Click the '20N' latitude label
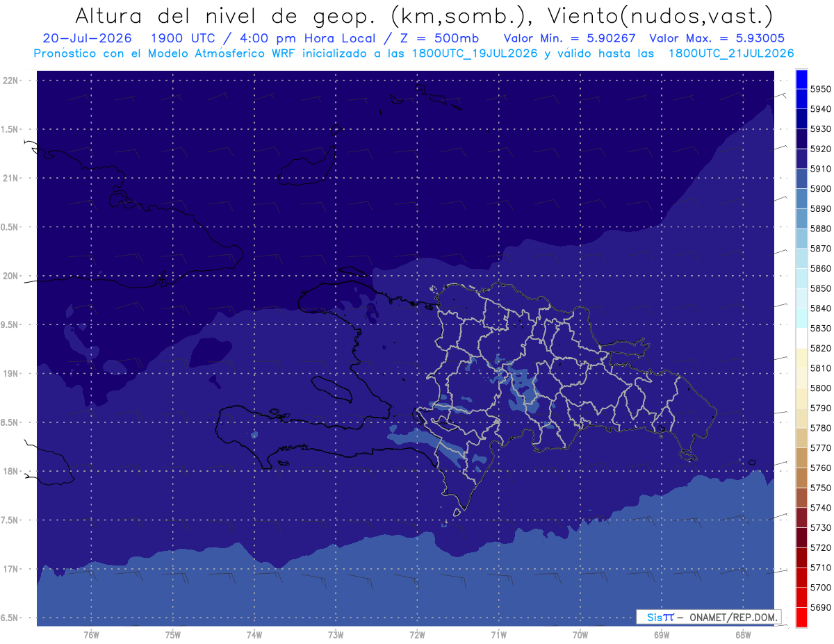The width and height of the screenshot is (834, 644). (x=11, y=276)
